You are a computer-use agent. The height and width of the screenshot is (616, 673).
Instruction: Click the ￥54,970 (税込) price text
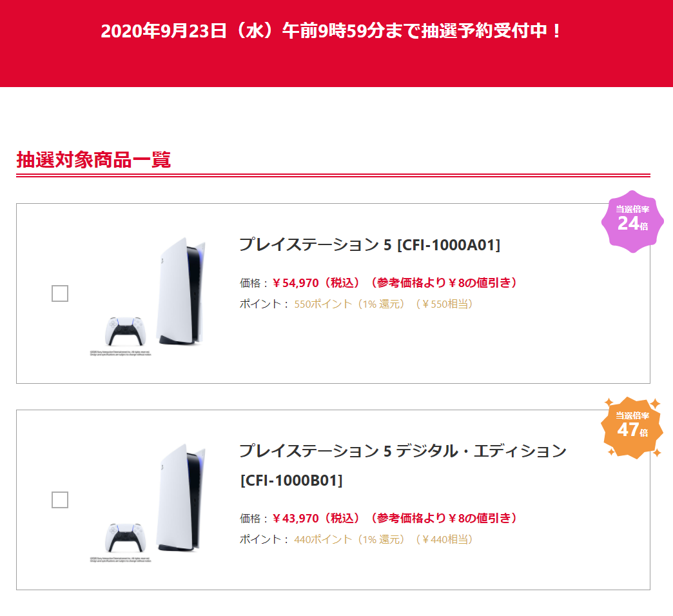tap(316, 283)
